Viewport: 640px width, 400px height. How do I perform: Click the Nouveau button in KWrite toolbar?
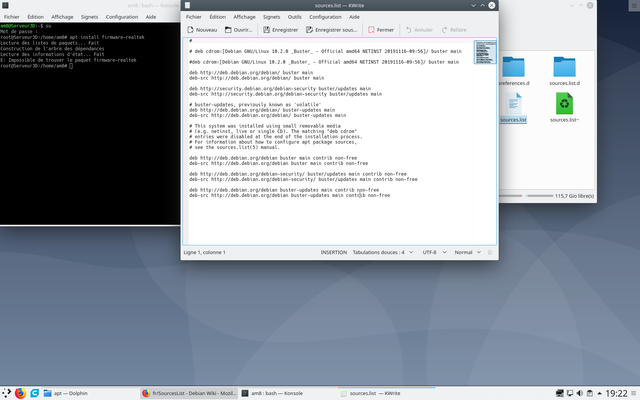click(202, 30)
